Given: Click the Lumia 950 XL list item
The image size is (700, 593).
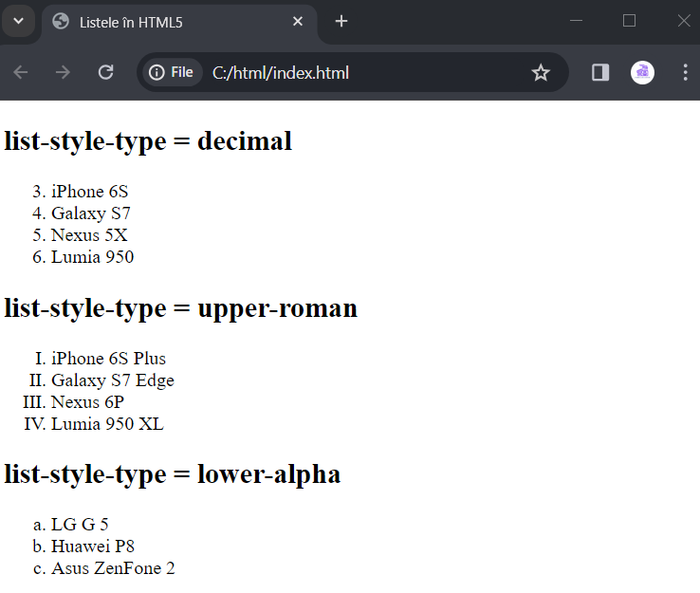Looking at the screenshot, I should [107, 424].
